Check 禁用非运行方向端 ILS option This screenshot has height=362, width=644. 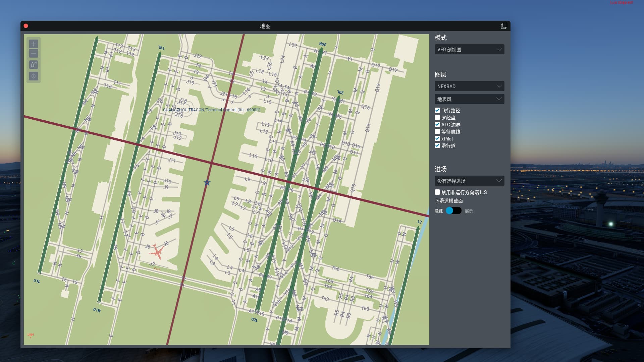click(437, 192)
